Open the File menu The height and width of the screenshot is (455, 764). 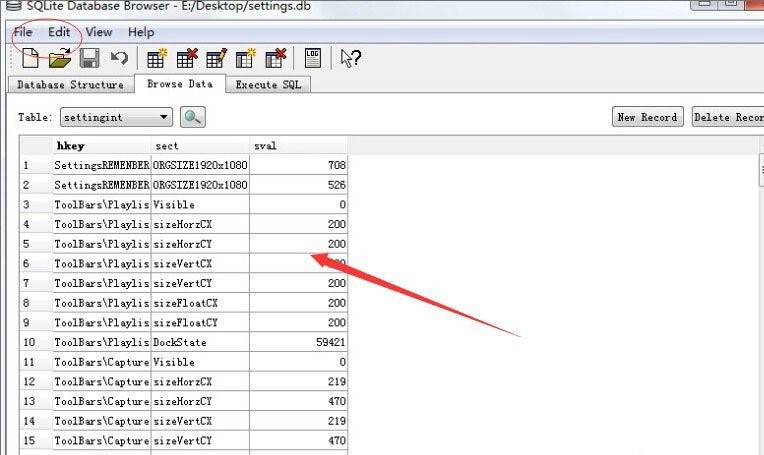click(x=23, y=32)
